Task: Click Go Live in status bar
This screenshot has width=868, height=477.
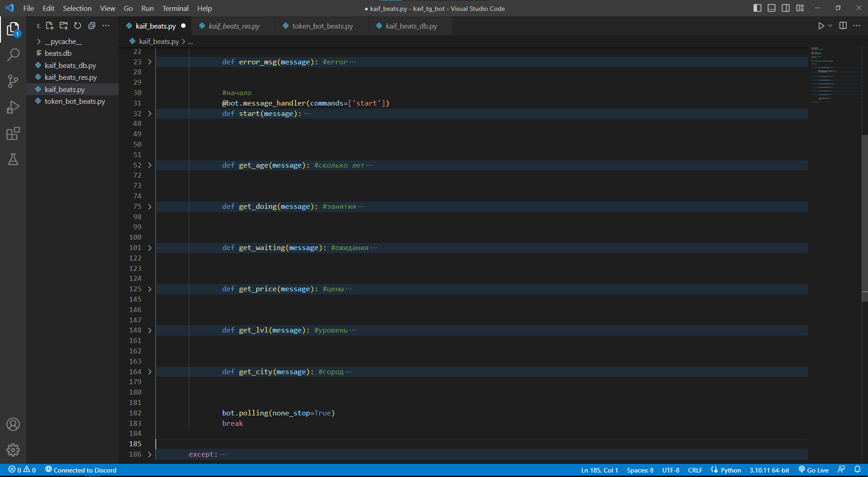Action: 813,470
